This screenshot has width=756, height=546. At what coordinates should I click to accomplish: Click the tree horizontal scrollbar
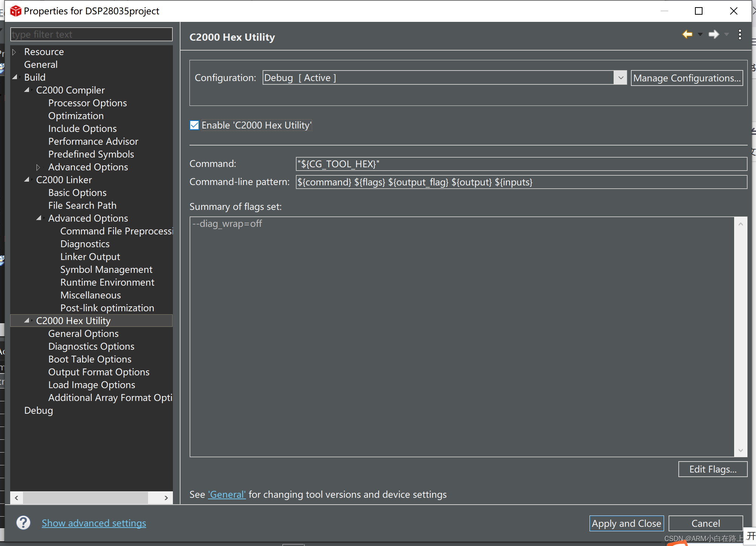point(85,498)
